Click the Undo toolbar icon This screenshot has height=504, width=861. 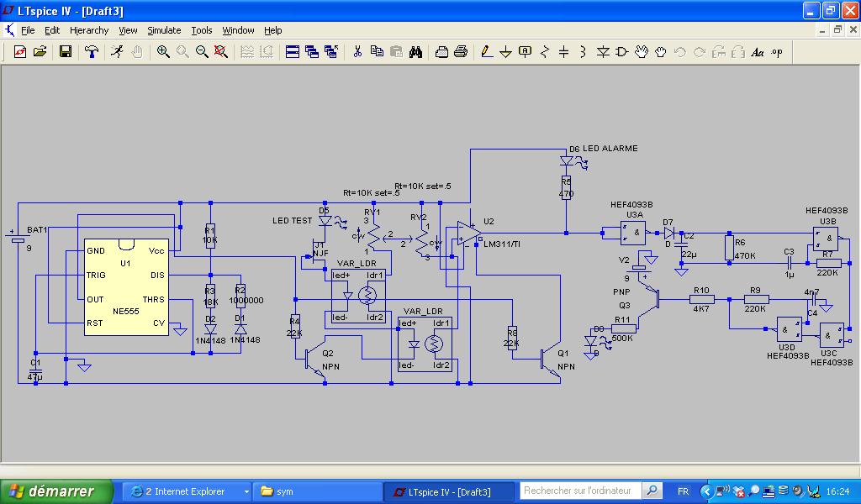pos(679,52)
